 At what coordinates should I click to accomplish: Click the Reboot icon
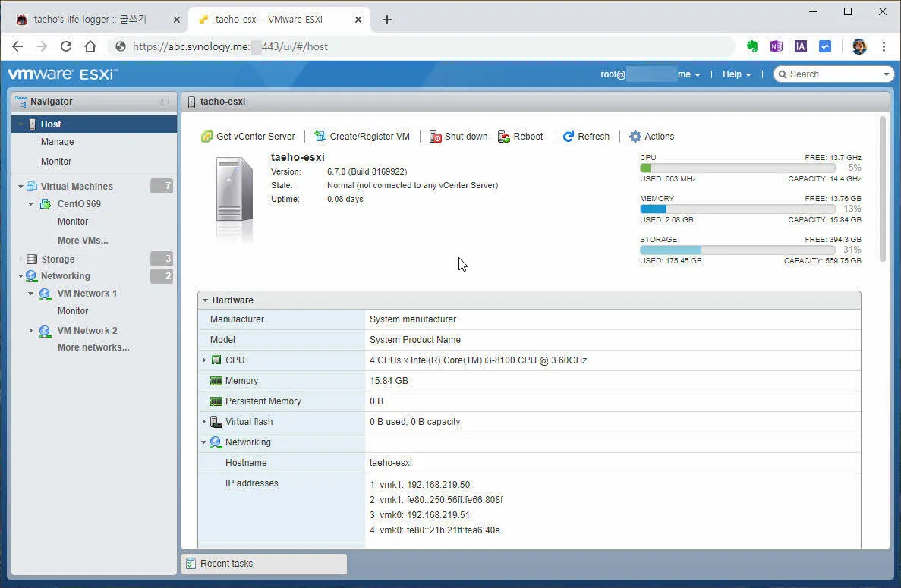click(504, 137)
